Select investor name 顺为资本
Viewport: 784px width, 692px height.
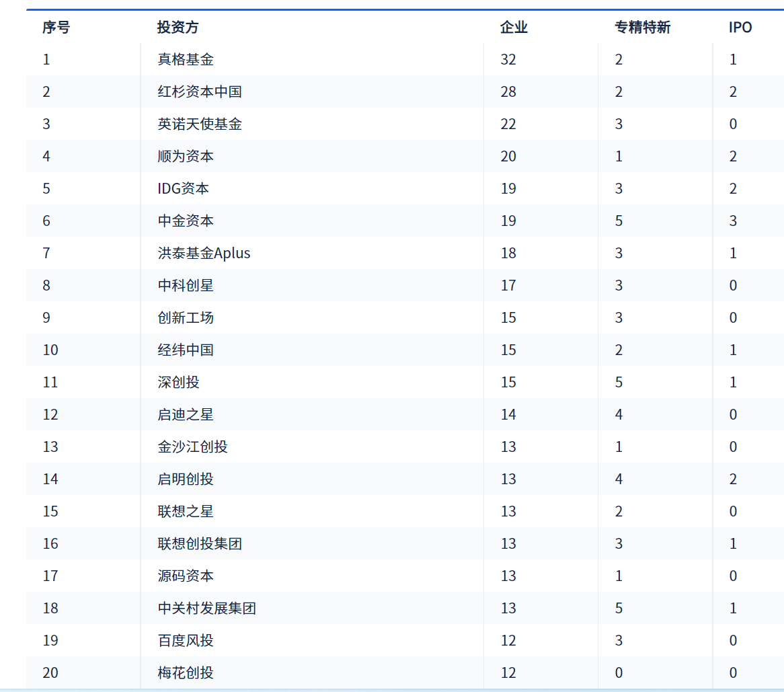186,156
